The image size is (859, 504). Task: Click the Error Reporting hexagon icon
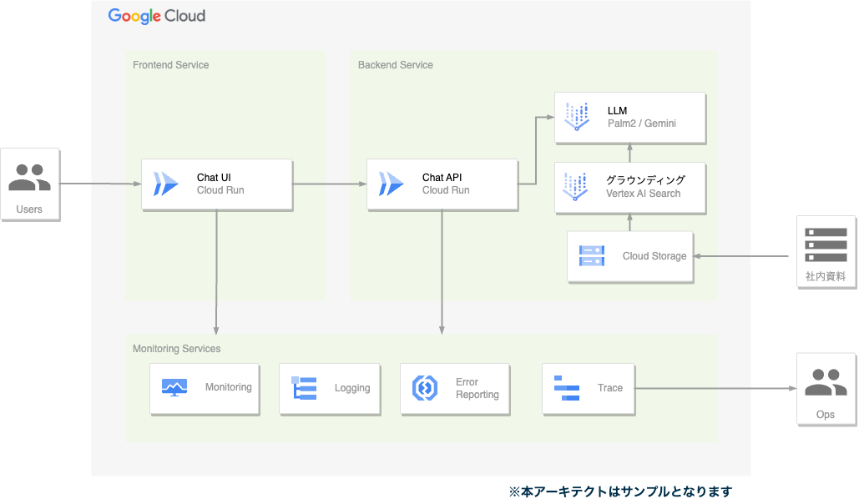point(425,388)
